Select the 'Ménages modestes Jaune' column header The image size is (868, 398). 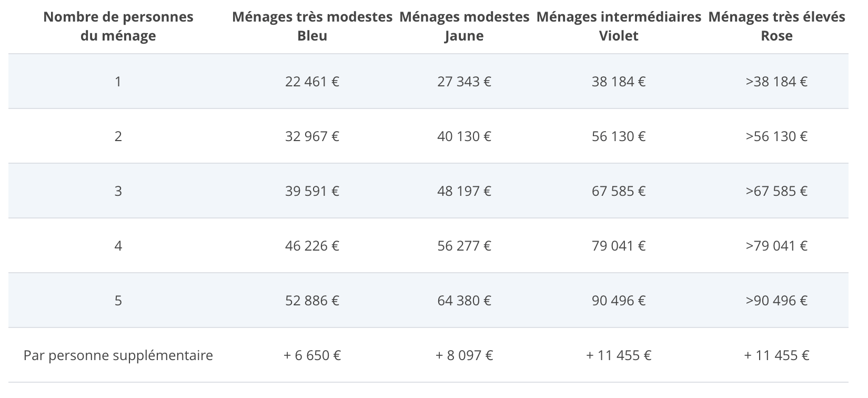pyautogui.click(x=464, y=26)
